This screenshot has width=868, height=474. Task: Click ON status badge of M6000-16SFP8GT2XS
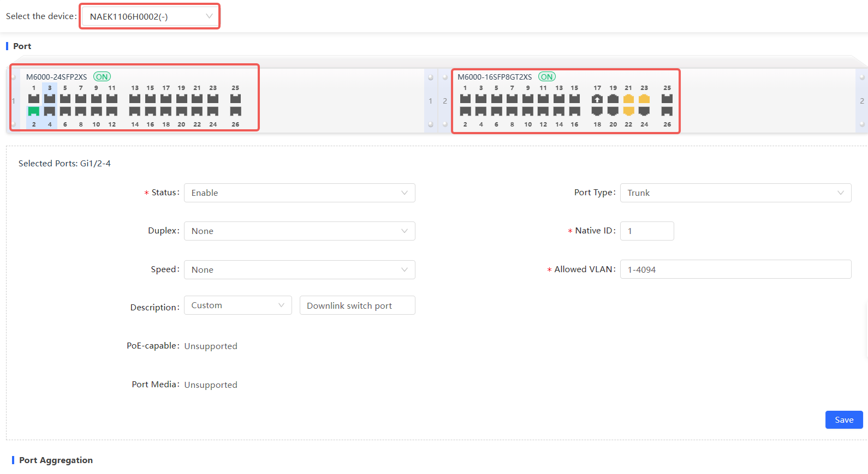(546, 77)
